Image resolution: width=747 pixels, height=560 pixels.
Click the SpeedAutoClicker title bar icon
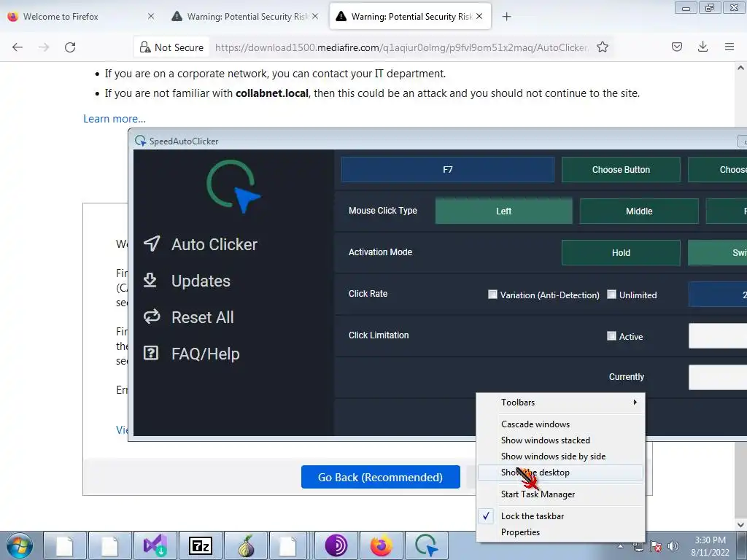coord(141,141)
